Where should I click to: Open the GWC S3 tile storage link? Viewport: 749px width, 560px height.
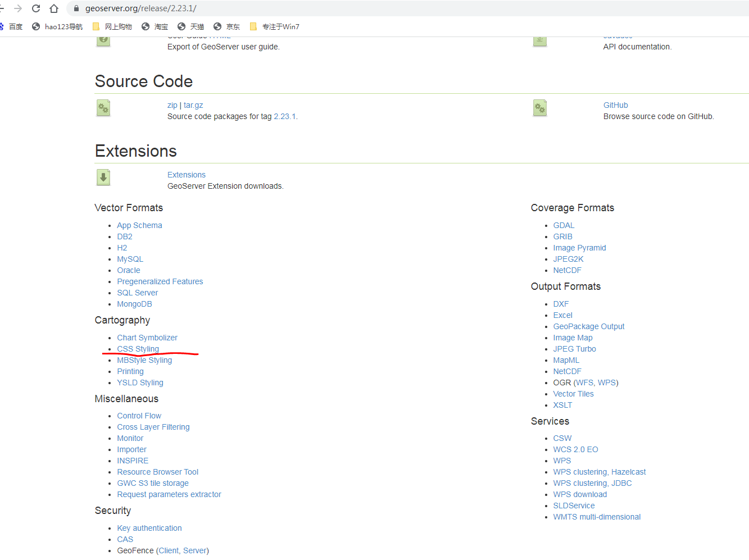pos(153,483)
